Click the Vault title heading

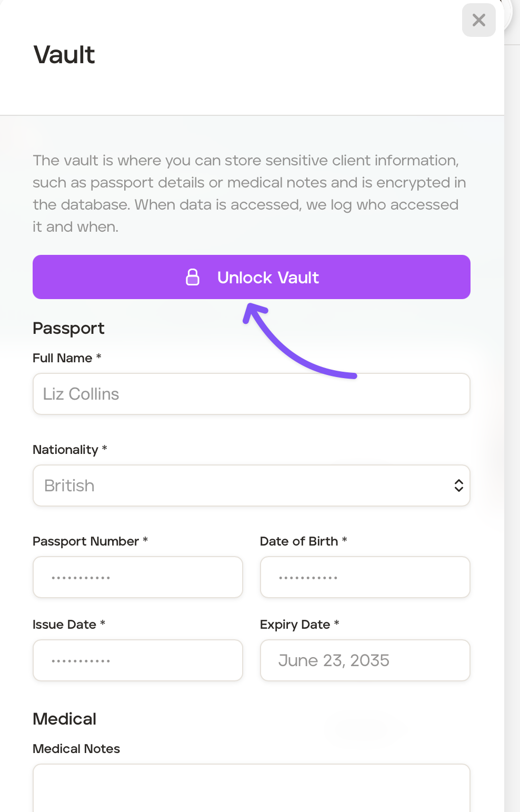64,55
